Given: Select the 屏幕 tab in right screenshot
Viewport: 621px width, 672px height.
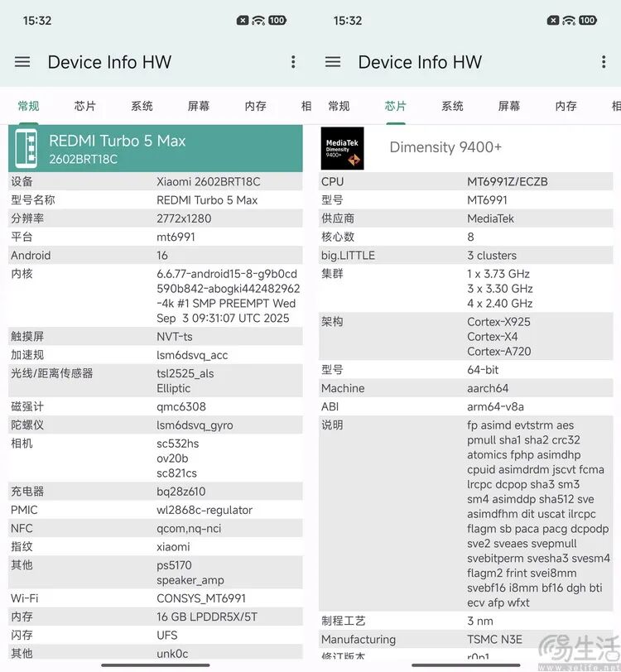Looking at the screenshot, I should [x=509, y=106].
